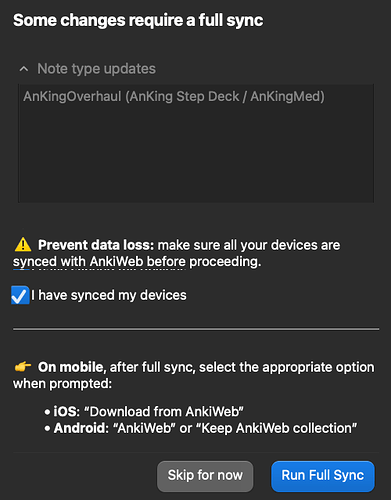Click the "I have synced my devices" label

(109, 295)
